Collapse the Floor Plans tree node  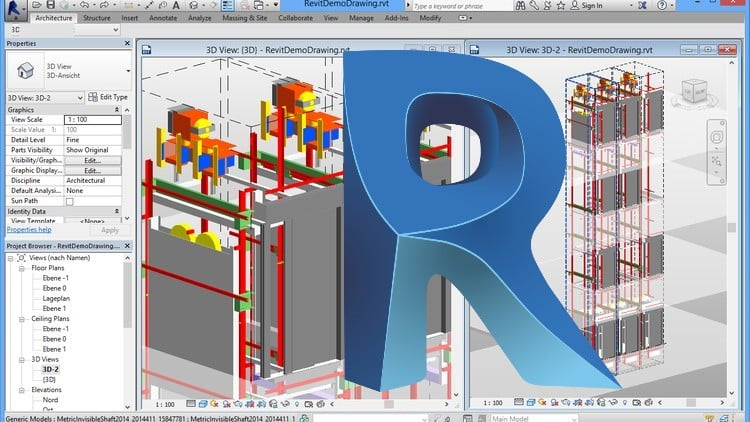pyautogui.click(x=22, y=268)
